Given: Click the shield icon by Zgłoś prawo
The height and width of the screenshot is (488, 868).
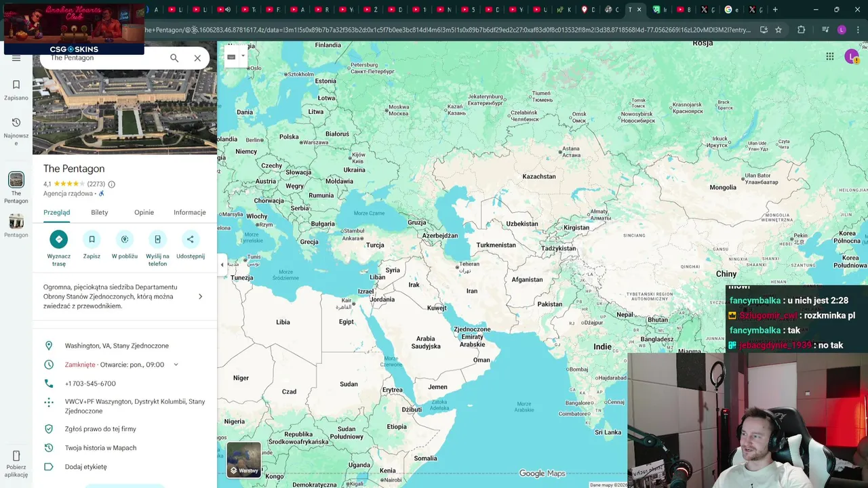Looking at the screenshot, I should 49,429.
